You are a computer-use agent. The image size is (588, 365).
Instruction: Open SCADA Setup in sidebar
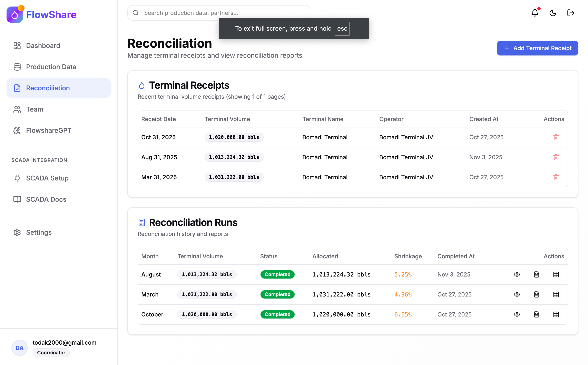point(47,178)
